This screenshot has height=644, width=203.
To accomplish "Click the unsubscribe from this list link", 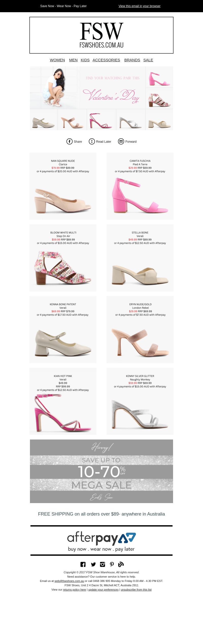I will coord(136,590).
